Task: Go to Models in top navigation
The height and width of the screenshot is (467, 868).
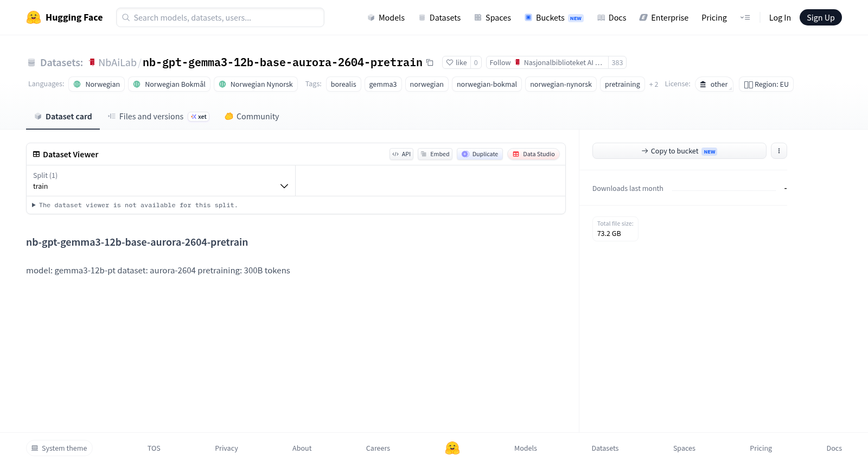Action: pyautogui.click(x=386, y=17)
